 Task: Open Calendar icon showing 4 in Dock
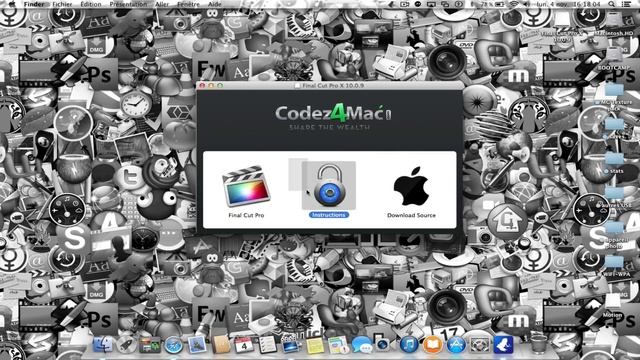(x=244, y=345)
